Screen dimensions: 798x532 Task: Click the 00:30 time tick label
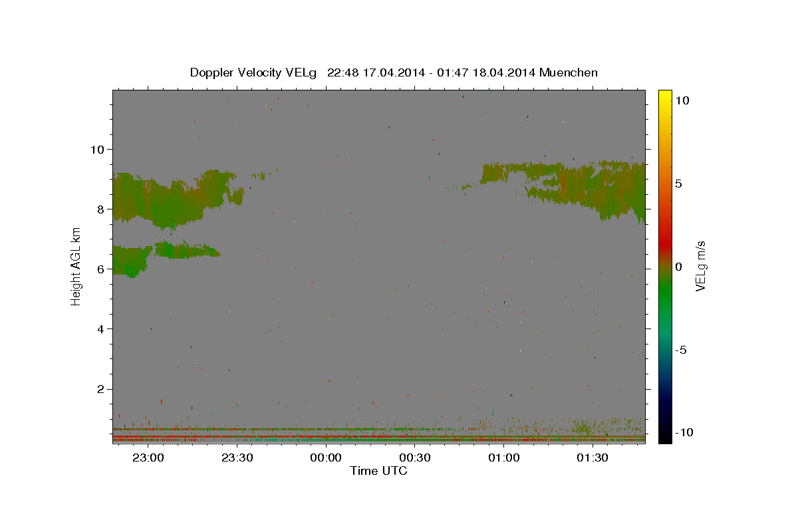coord(415,458)
